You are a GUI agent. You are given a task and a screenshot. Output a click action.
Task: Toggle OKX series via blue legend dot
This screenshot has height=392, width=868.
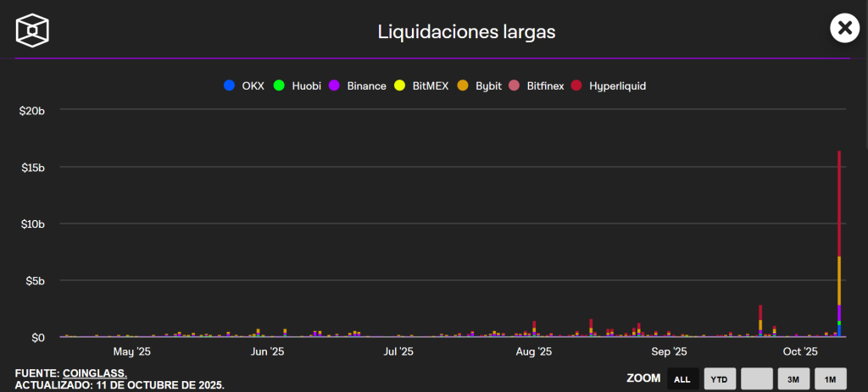click(229, 86)
